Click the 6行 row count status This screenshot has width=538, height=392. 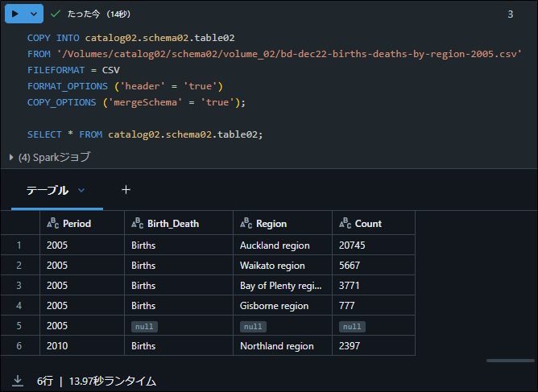point(45,381)
